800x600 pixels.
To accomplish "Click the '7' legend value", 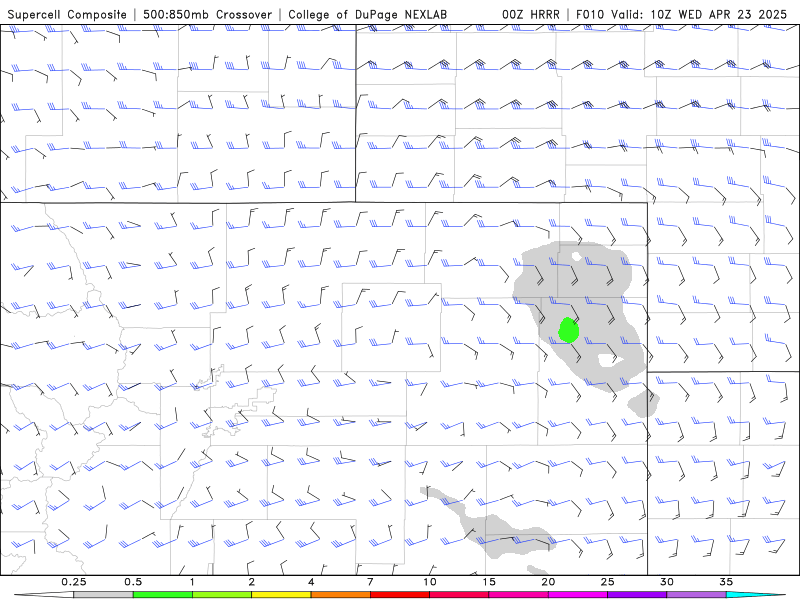I will pyautogui.click(x=370, y=582).
